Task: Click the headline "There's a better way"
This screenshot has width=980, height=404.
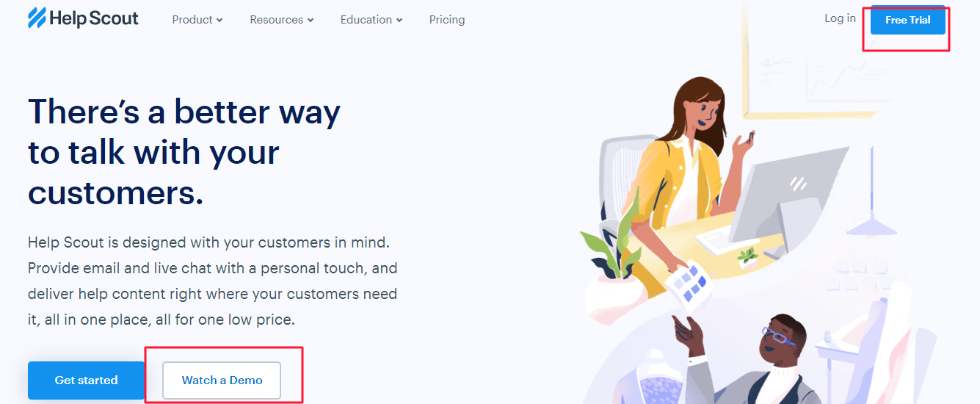Action: 184,112
